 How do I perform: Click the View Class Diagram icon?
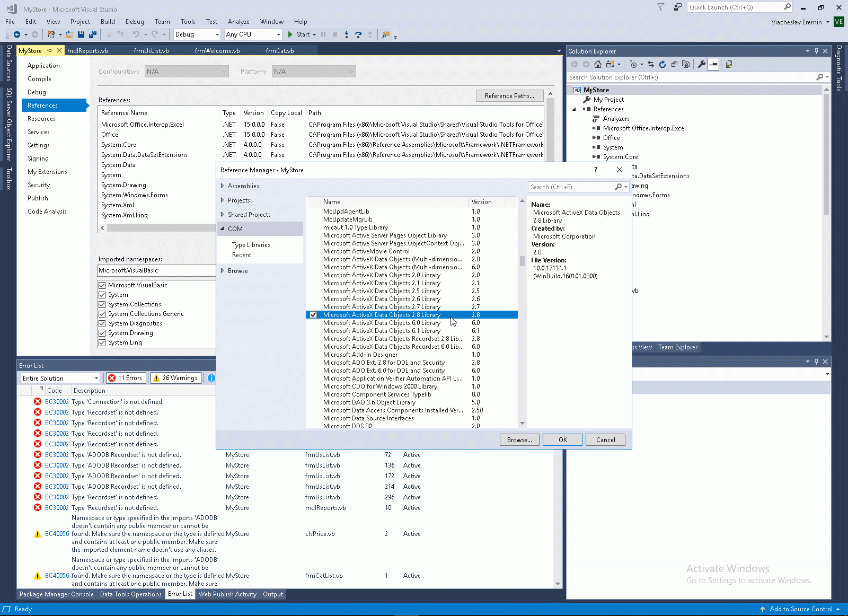point(729,64)
